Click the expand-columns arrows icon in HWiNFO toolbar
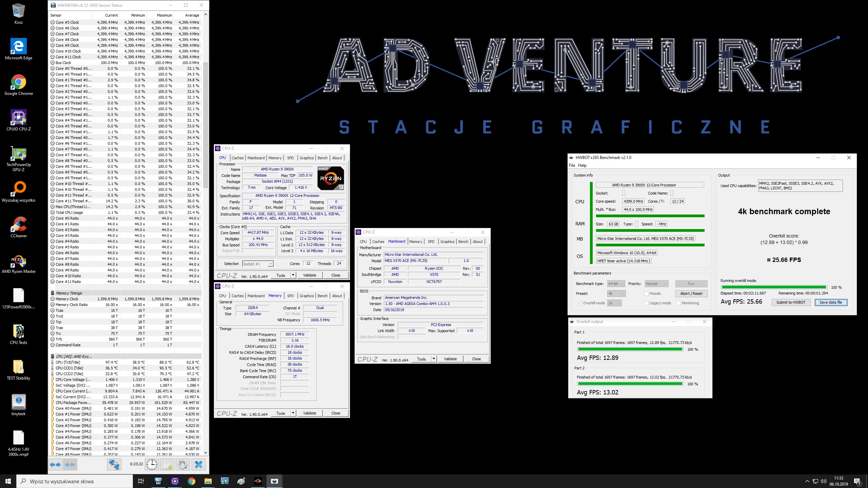868x488 pixels. point(55,465)
